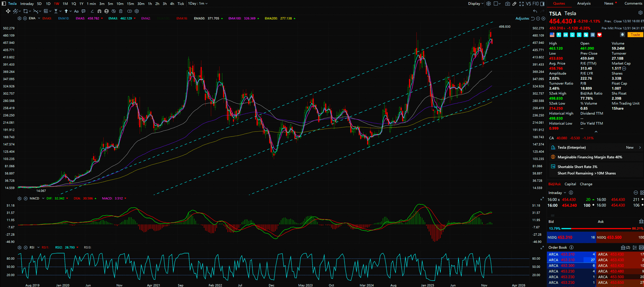Click the fullscreen expand icon above chart
This screenshot has width=644, height=287.
coord(522,4)
